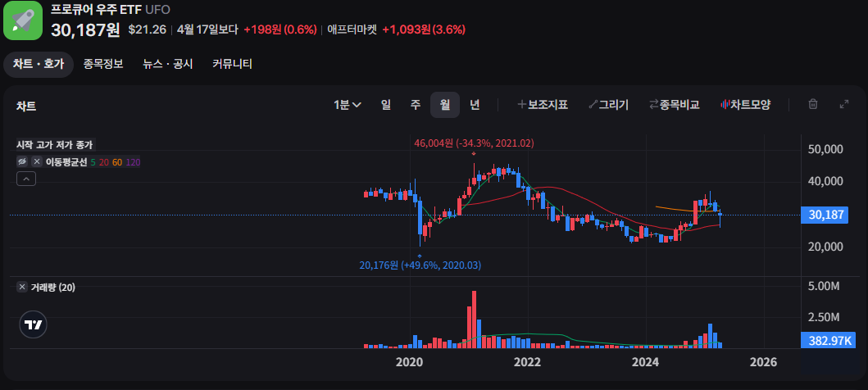Image resolution: width=868 pixels, height=390 pixels.
Task: Click the tallest red volume bar in 2021
Action: (473, 320)
